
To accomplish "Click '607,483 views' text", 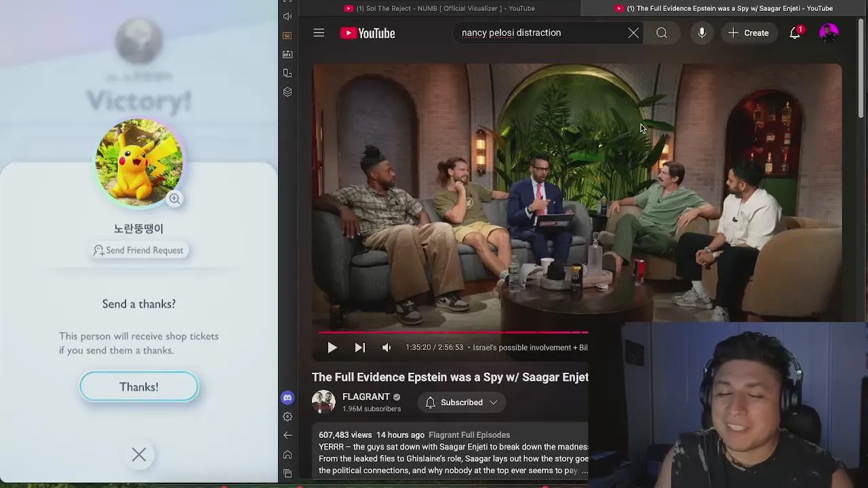I will coord(345,435).
